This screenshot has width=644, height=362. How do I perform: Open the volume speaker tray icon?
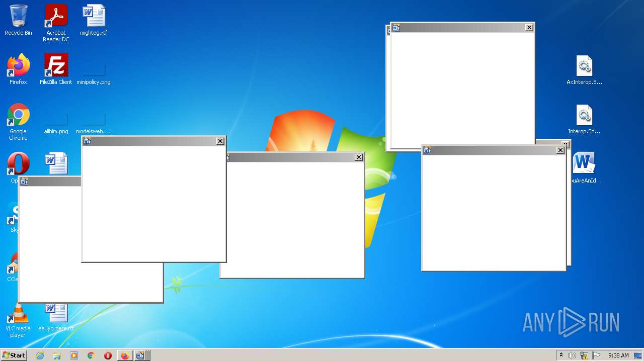tap(572, 355)
